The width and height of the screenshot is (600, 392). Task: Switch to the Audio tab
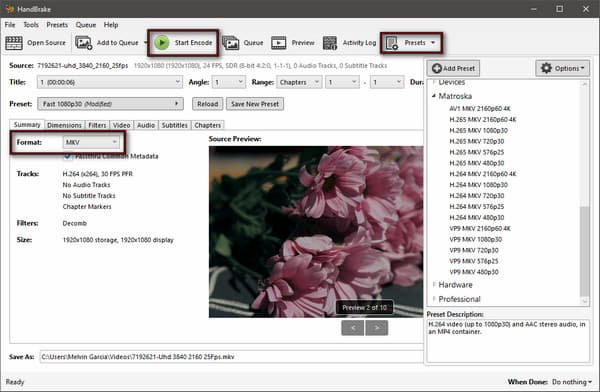click(x=146, y=125)
